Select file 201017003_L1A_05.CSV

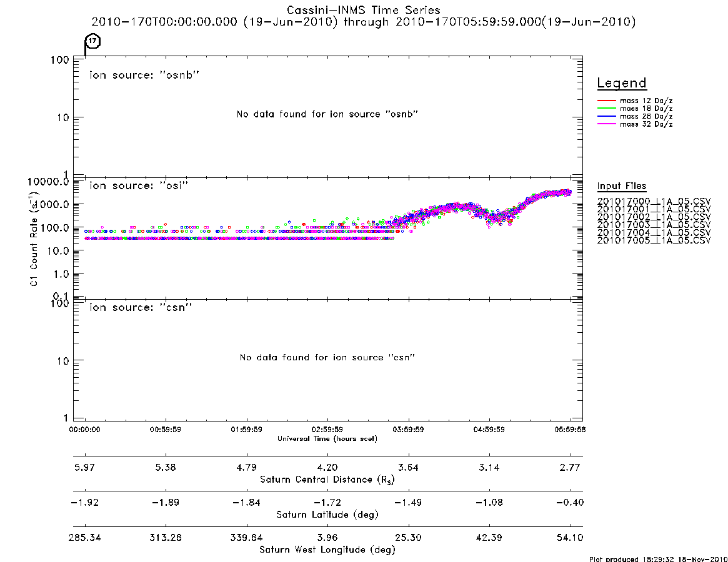tap(654, 225)
